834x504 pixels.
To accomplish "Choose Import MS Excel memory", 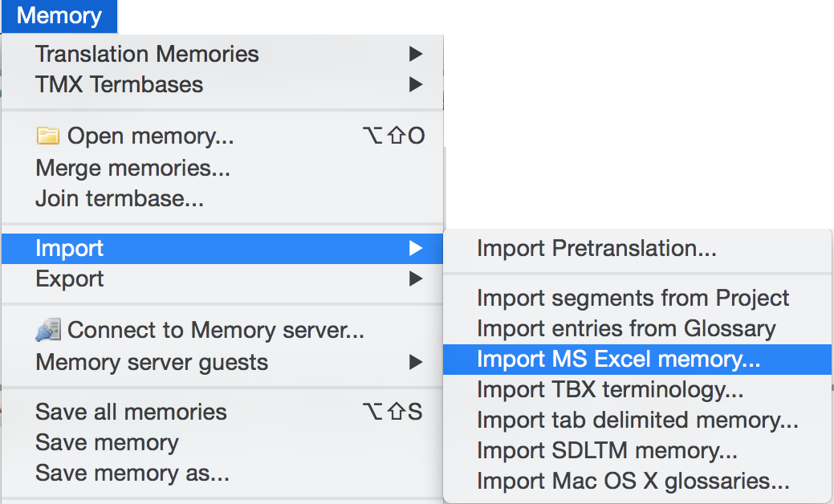I will click(618, 359).
